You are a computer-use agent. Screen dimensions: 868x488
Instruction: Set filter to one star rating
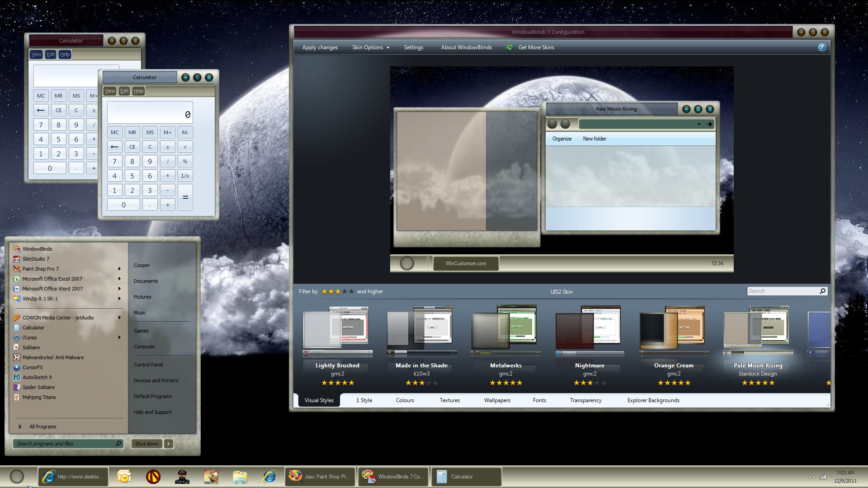point(324,291)
